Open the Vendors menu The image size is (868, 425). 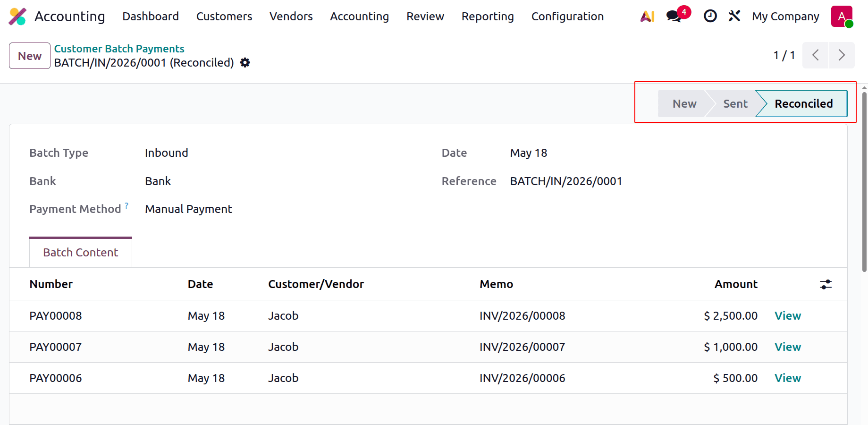tap(291, 17)
